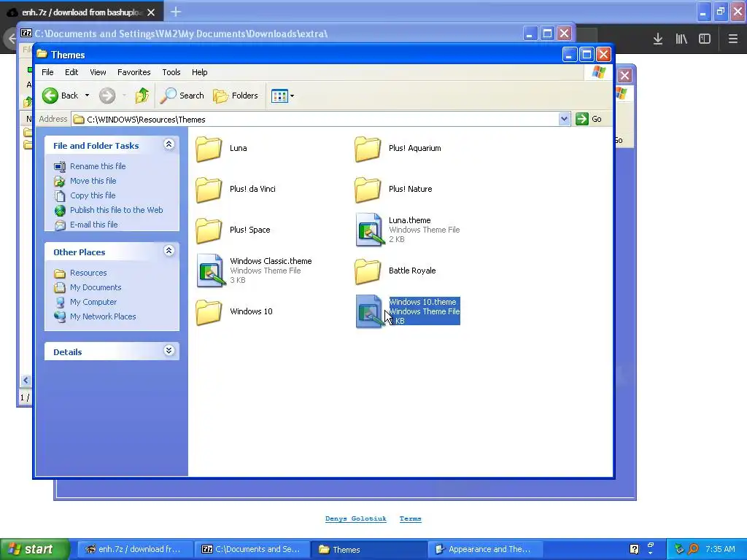The width and height of the screenshot is (747, 560).
Task: Click the E-mail this file envelope icon
Action: (x=60, y=225)
